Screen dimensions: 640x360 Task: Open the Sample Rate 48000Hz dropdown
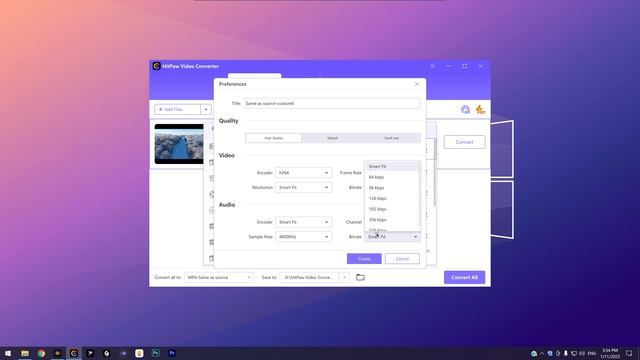[303, 237]
